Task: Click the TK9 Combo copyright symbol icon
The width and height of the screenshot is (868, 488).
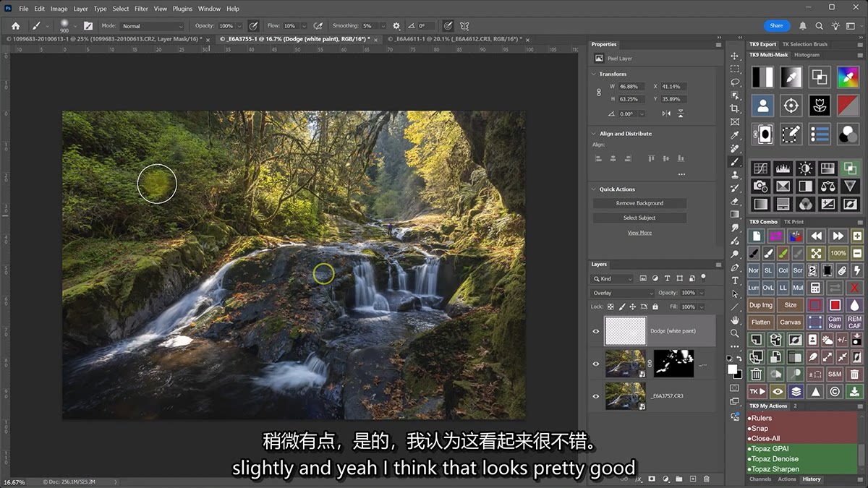Action: (835, 392)
